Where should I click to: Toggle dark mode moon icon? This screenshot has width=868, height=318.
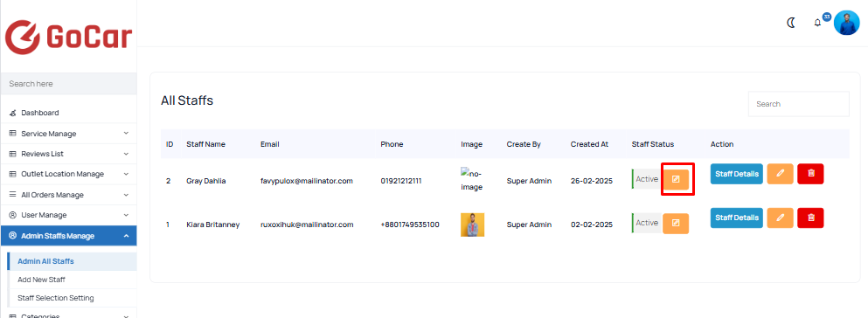point(792,24)
